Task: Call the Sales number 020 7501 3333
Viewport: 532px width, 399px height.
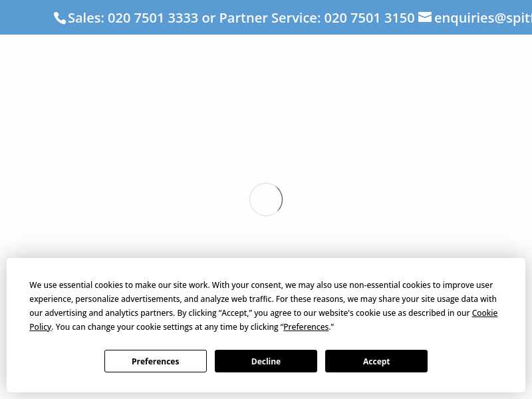Action: (153, 18)
